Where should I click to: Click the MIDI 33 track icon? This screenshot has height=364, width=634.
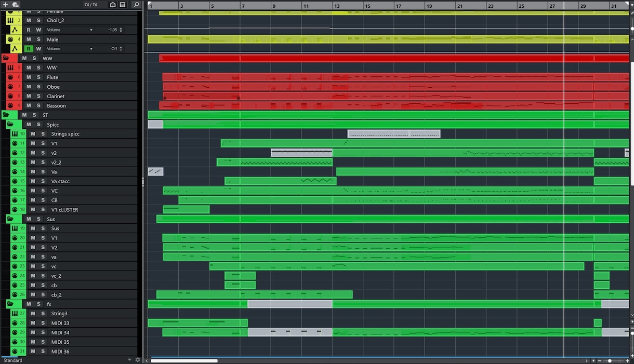coord(15,323)
